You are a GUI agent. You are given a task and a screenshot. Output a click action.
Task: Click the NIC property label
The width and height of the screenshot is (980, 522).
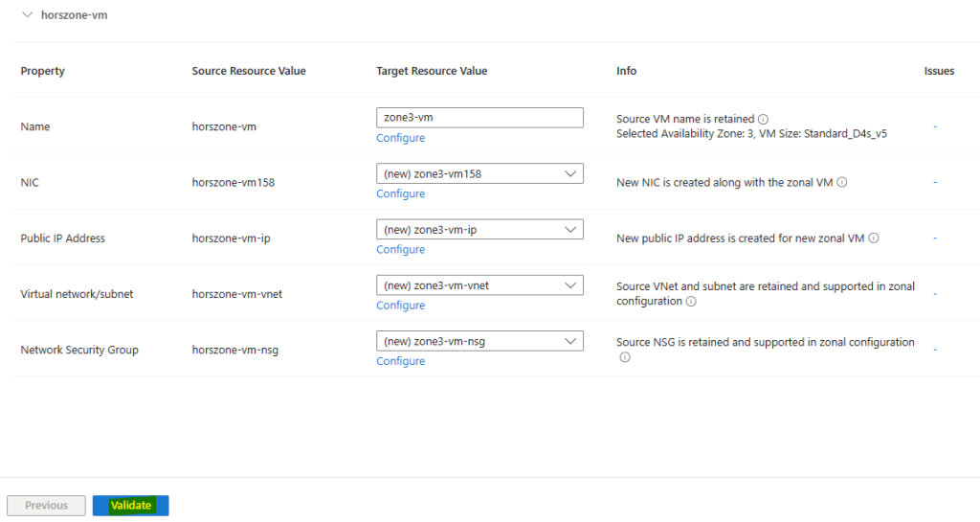30,183
